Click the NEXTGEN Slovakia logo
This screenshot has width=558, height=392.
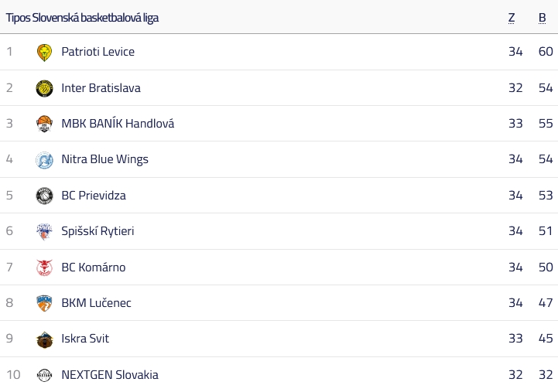(44, 375)
